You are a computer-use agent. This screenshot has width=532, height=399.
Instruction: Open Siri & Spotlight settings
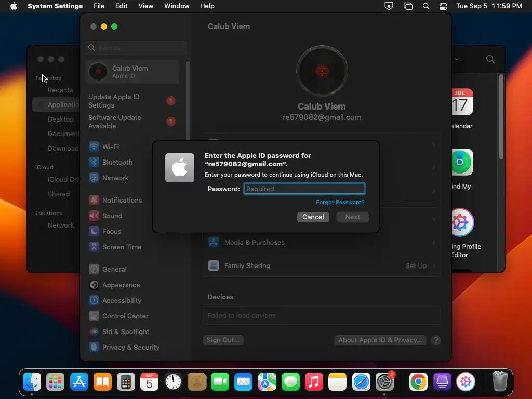pyautogui.click(x=119, y=332)
